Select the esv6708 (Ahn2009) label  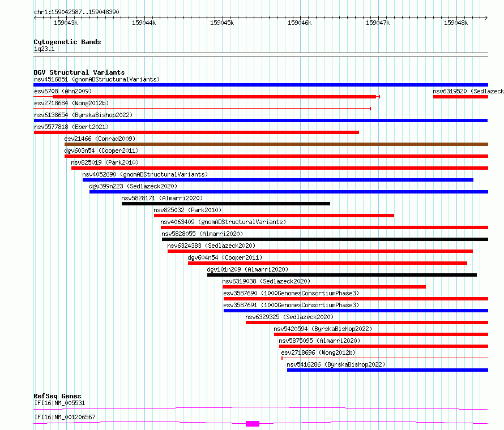point(63,91)
